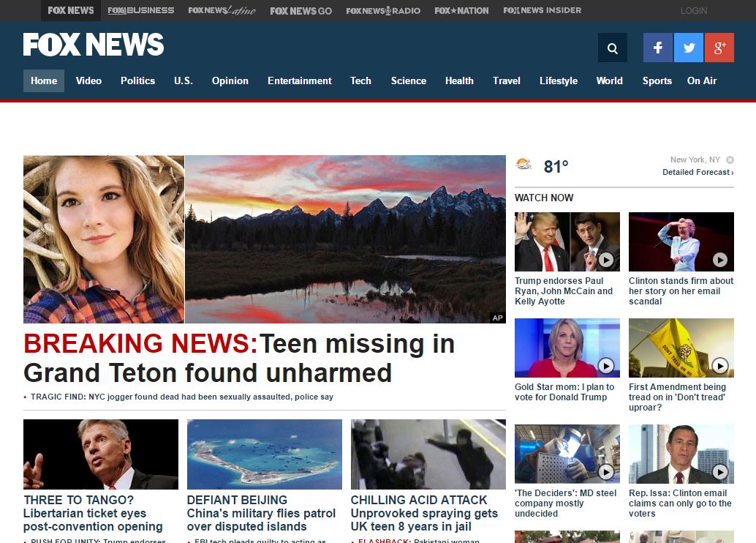Viewport: 756px width, 543px height.
Task: Click the missing teen selfie photo
Action: click(x=104, y=239)
